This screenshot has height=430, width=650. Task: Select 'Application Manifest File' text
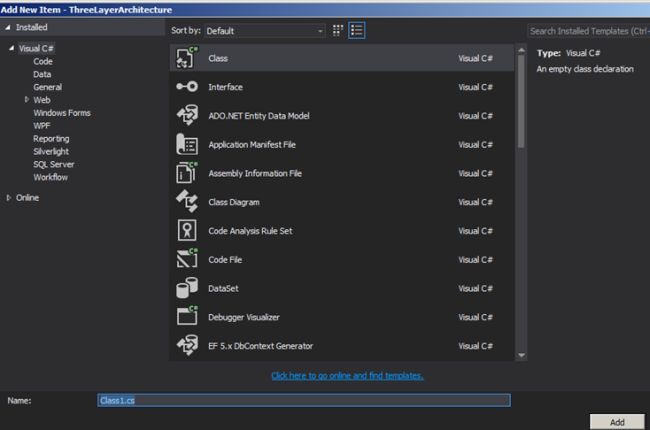(x=252, y=145)
